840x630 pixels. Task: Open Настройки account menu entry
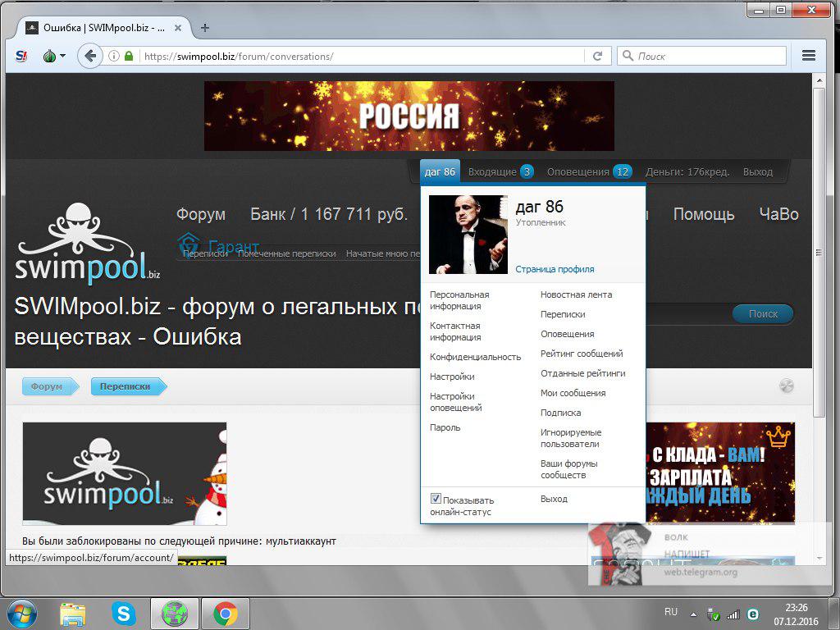[452, 377]
